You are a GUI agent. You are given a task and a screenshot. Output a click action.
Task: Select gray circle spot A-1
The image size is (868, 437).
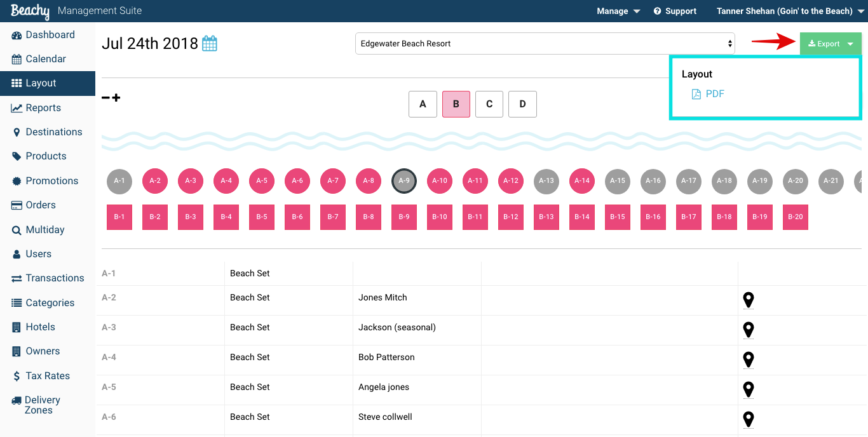click(119, 181)
